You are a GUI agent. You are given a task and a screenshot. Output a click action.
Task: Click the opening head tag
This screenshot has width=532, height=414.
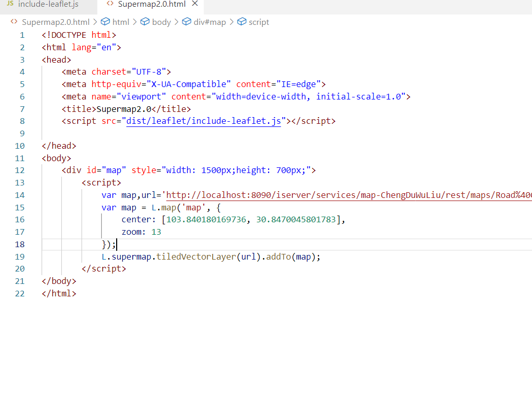57,60
